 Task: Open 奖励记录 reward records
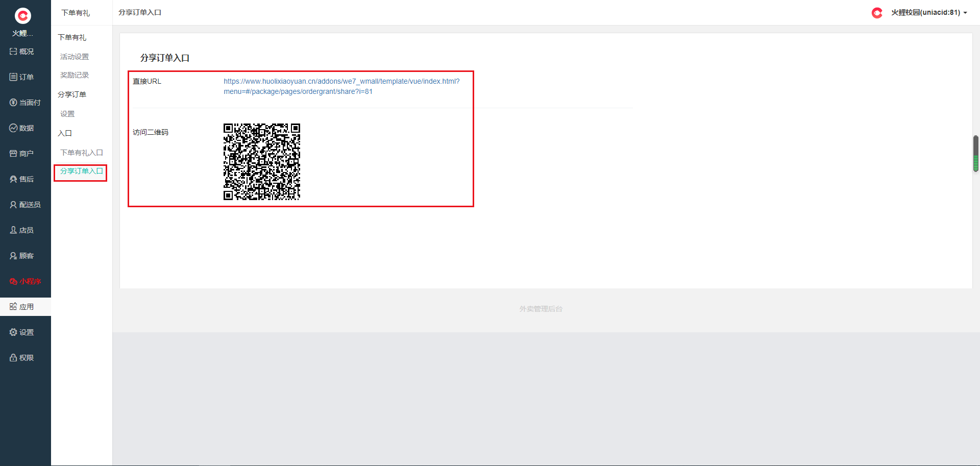[x=75, y=75]
